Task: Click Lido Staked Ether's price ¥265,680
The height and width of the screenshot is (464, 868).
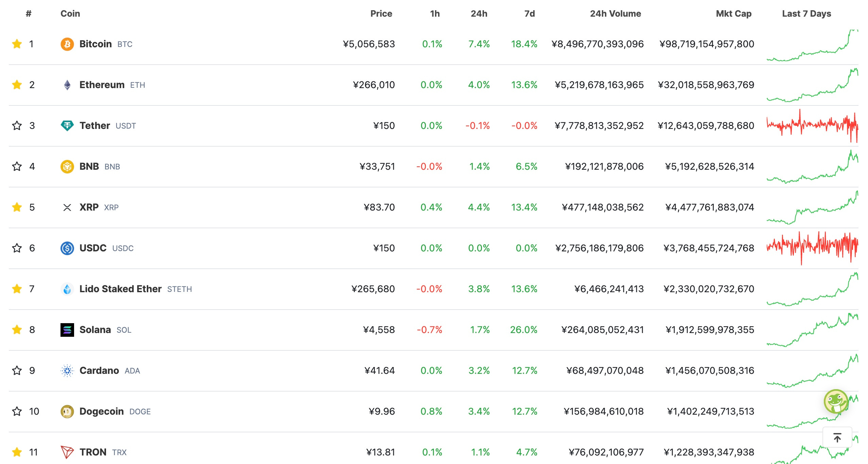Action: [373, 289]
